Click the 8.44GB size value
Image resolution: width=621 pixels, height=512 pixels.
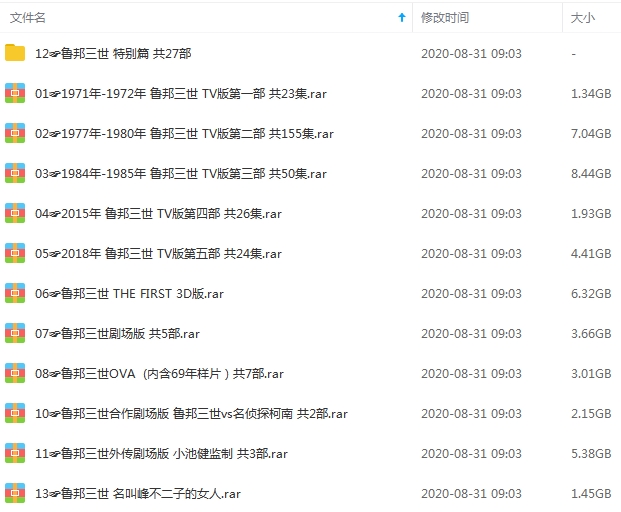point(591,173)
